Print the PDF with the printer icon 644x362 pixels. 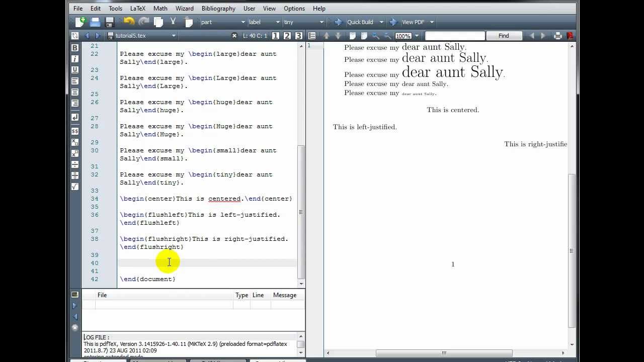pyautogui.click(x=557, y=36)
